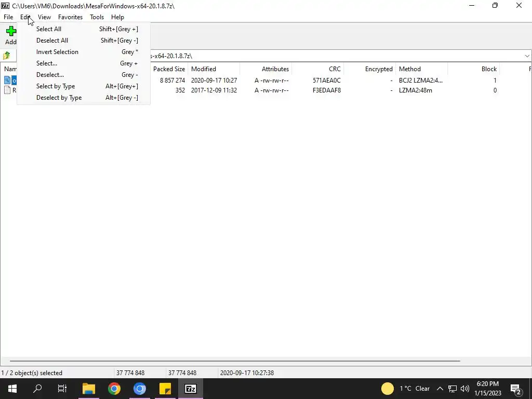Click status bar timestamp 2020-09-17 10:27:38
Viewport: 532px width, 399px height.
247,373
